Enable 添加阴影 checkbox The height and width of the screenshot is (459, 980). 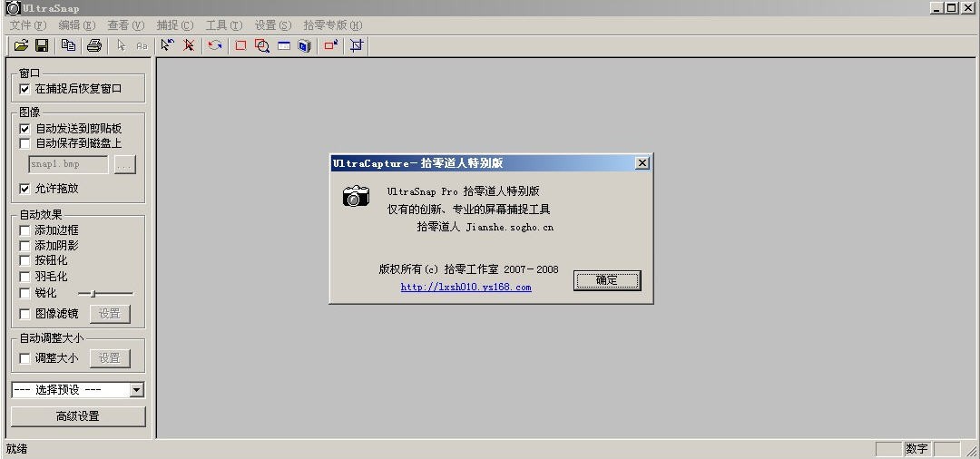[x=24, y=246]
